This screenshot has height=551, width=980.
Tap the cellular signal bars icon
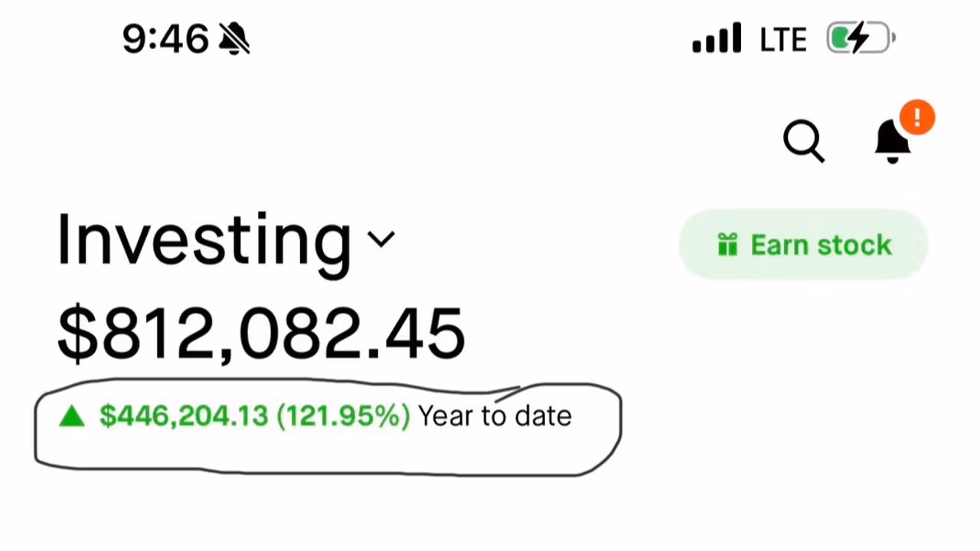click(x=717, y=38)
